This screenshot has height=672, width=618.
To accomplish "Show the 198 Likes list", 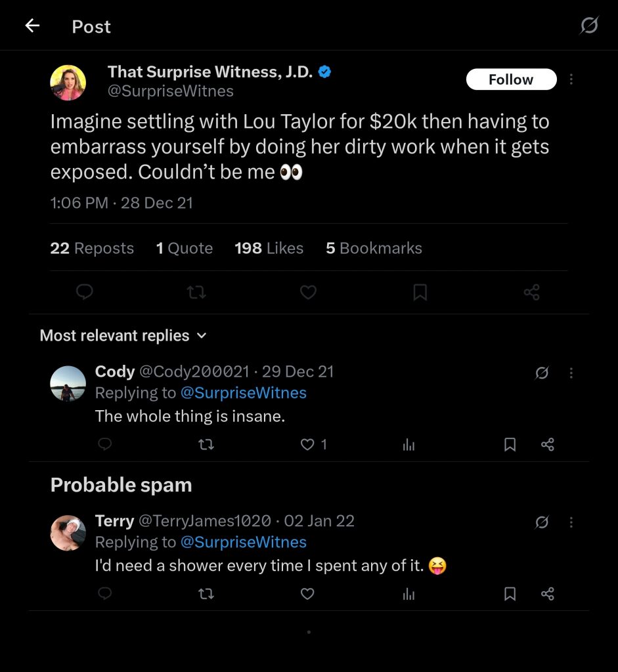I will pos(269,249).
